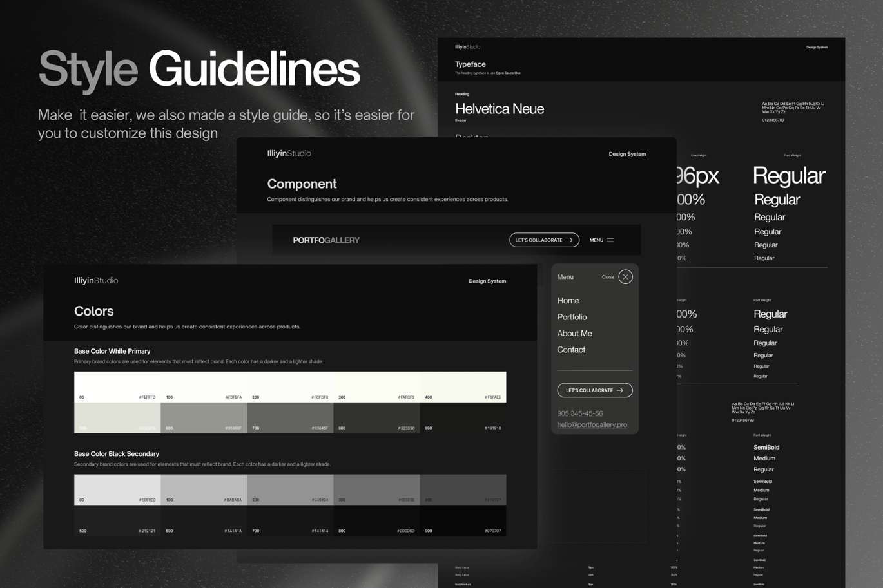Click the Style Guidelines title
This screenshot has width=883, height=588.
199,69
